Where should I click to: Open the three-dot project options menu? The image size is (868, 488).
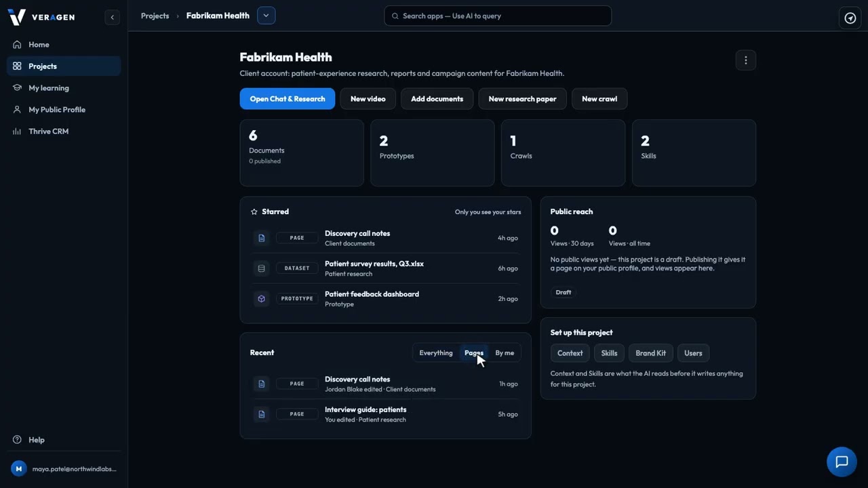[746, 60]
